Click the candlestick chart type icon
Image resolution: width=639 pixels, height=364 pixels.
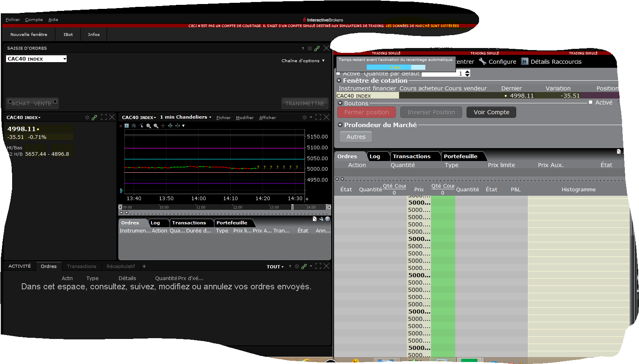(134, 126)
